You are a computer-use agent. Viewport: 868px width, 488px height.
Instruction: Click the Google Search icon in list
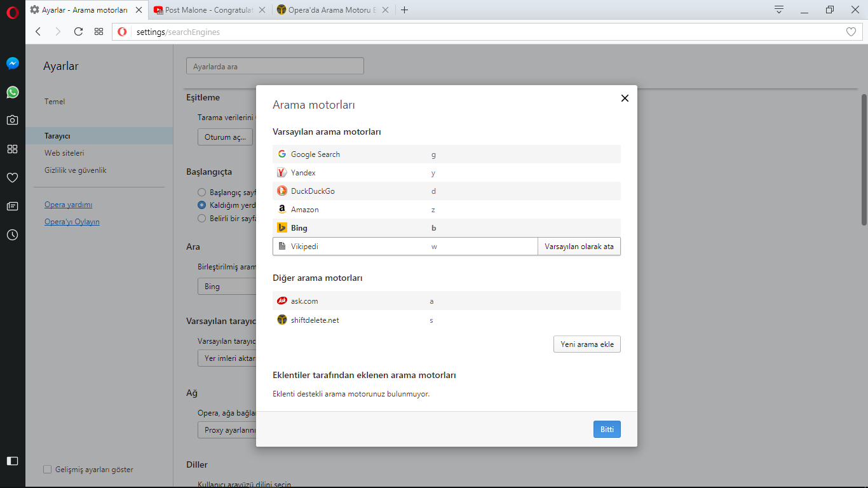click(282, 154)
